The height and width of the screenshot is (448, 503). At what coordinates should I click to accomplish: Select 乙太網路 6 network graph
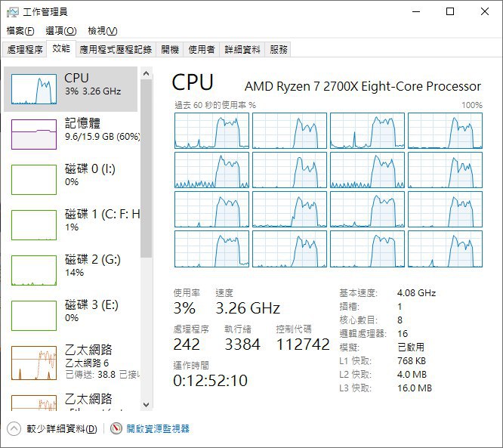click(34, 363)
